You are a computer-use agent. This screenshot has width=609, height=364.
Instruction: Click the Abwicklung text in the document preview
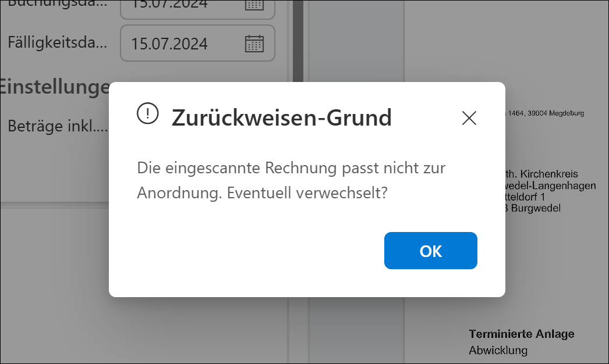click(x=498, y=350)
